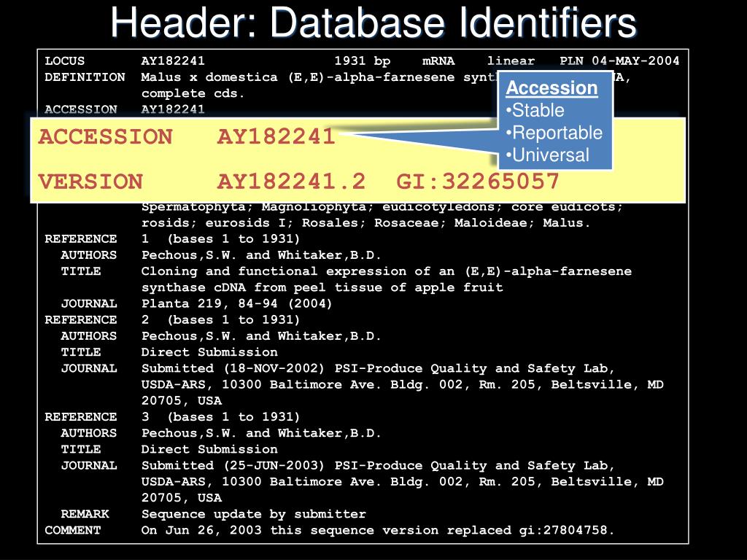Click the topology value "linear"
The image size is (747, 560).
tap(511, 61)
